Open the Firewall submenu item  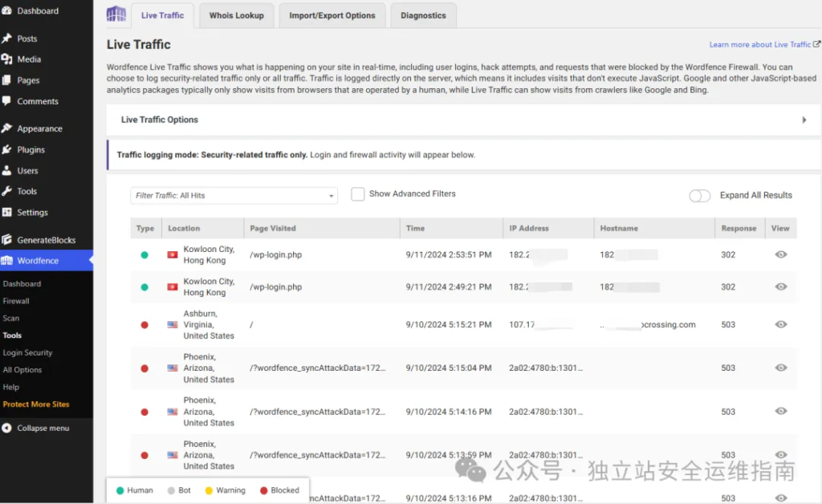[16, 301]
